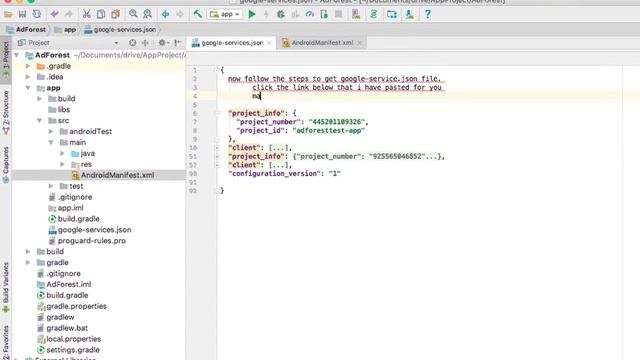Collapse the app module folder
The image size is (640, 360).
(x=28, y=88)
